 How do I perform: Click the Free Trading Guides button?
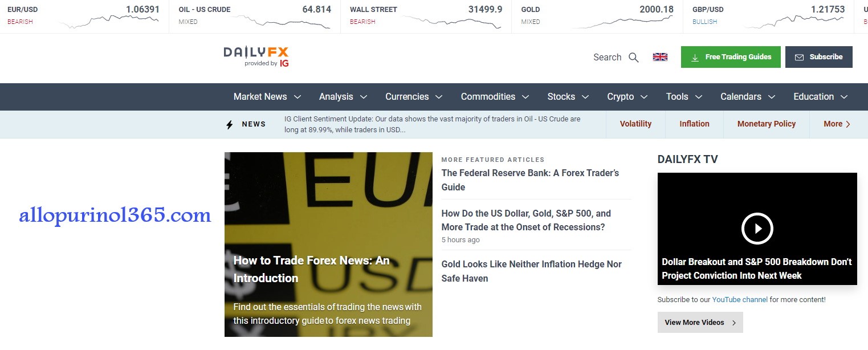point(731,57)
